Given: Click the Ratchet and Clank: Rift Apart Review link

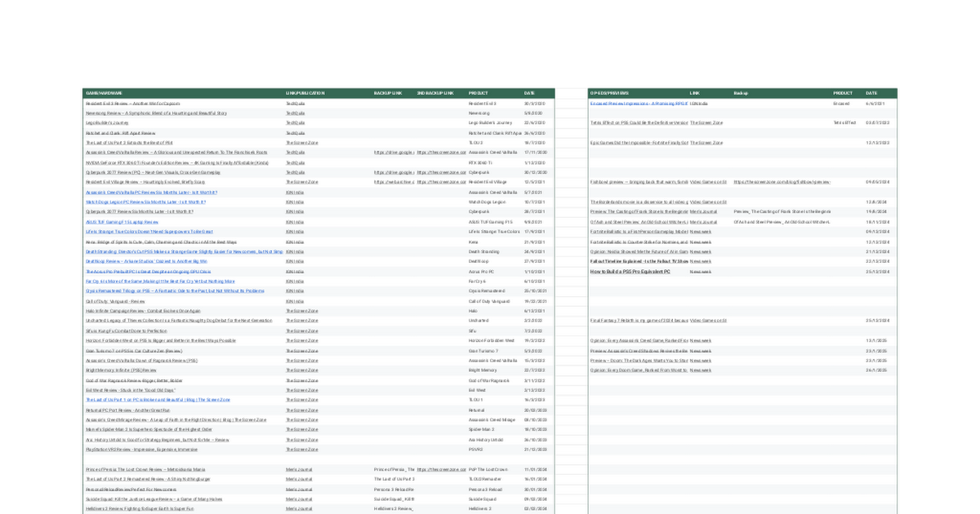Looking at the screenshot, I should 120,133.
